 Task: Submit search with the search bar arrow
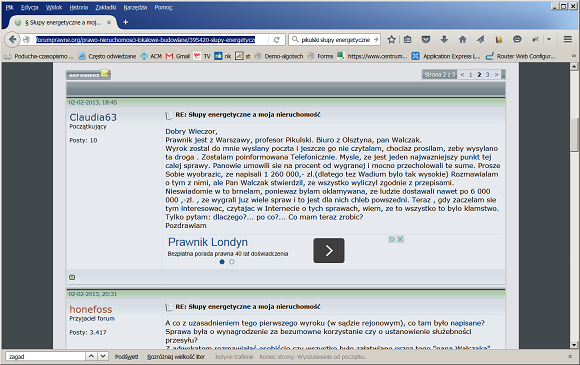point(376,39)
